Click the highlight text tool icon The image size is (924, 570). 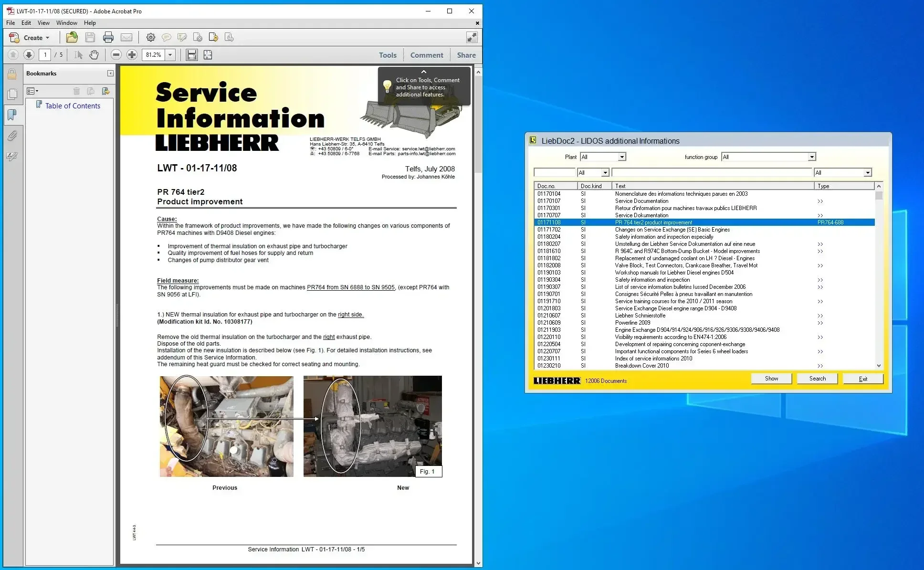tap(182, 37)
